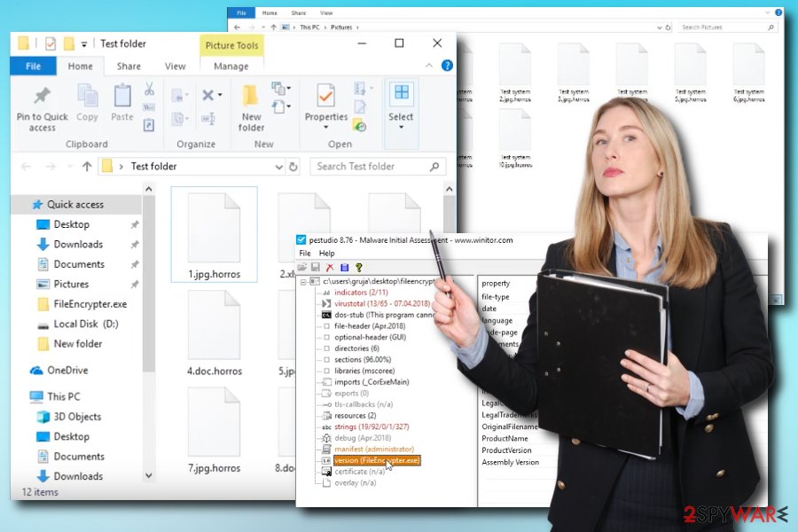Click pestudio open file toolbar icon
This screenshot has width=798, height=532.
[x=301, y=267]
